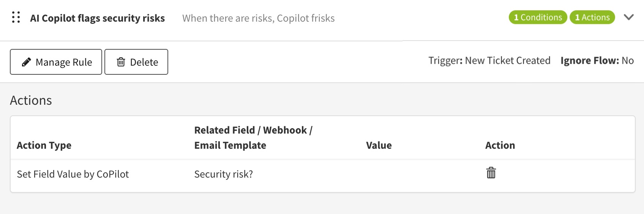Select the 1 Conditions green badge
The image size is (644, 214).
click(538, 17)
